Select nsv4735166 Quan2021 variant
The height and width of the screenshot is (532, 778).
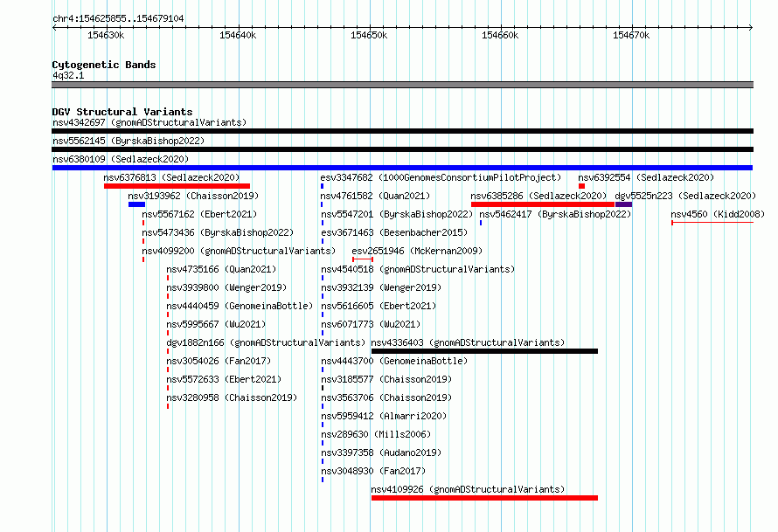pos(221,269)
